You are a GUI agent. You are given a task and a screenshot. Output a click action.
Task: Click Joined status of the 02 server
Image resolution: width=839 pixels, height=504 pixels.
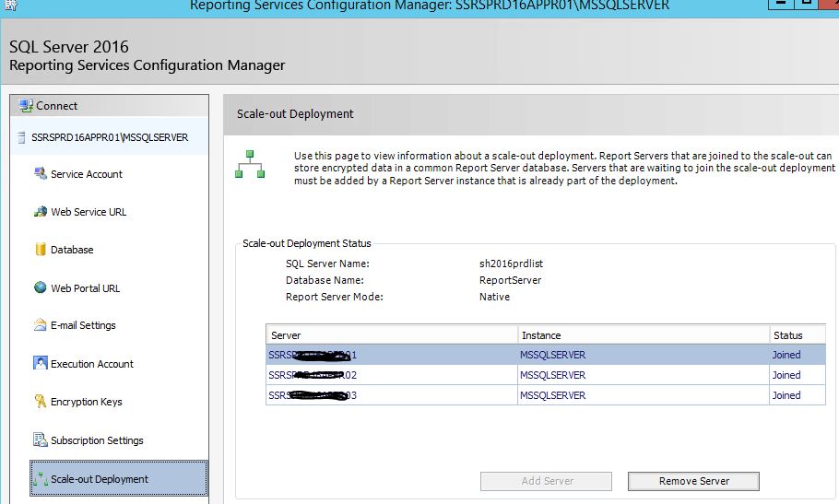coord(786,375)
